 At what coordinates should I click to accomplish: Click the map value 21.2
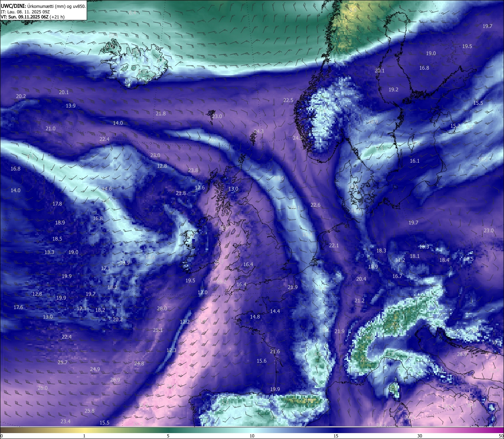[x=359, y=300]
